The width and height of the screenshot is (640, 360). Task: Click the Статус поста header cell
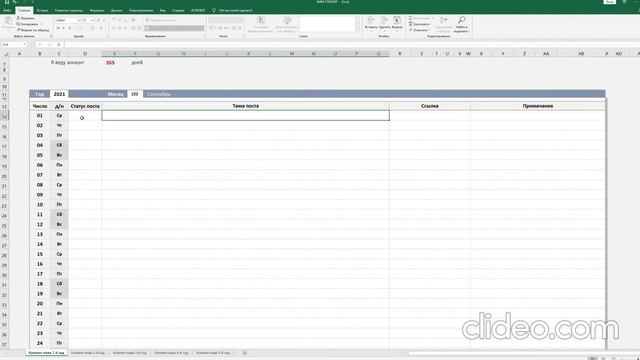click(85, 106)
